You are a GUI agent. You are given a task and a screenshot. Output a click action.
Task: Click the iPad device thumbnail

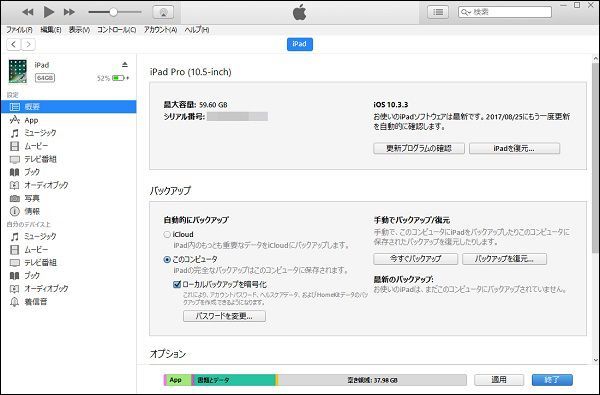point(18,72)
